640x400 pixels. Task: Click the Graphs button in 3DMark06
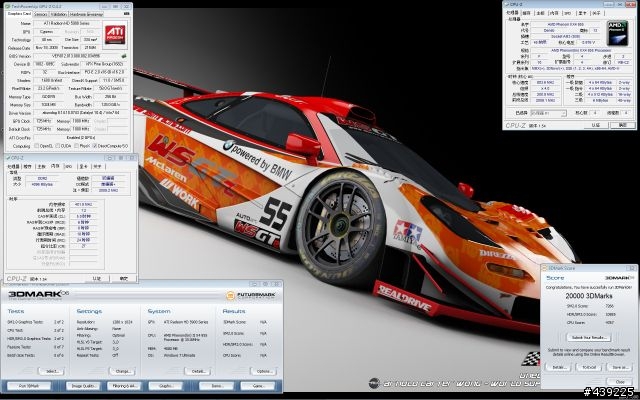point(165,386)
